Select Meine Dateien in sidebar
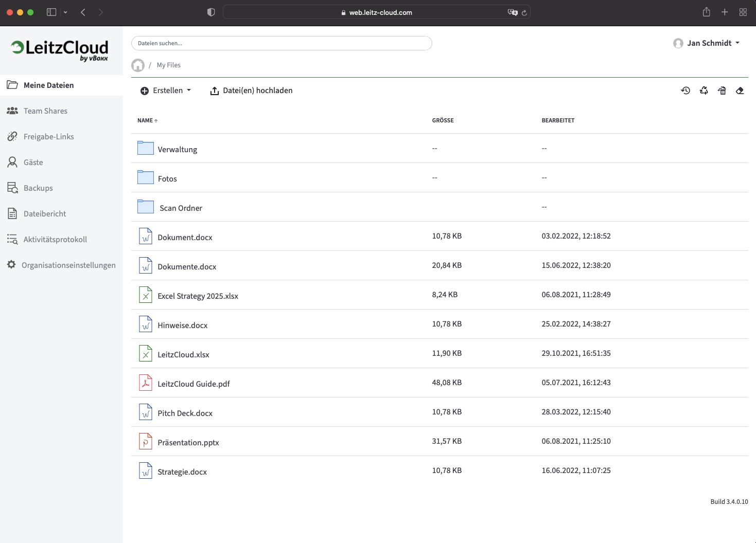Image resolution: width=756 pixels, height=543 pixels. [x=61, y=85]
